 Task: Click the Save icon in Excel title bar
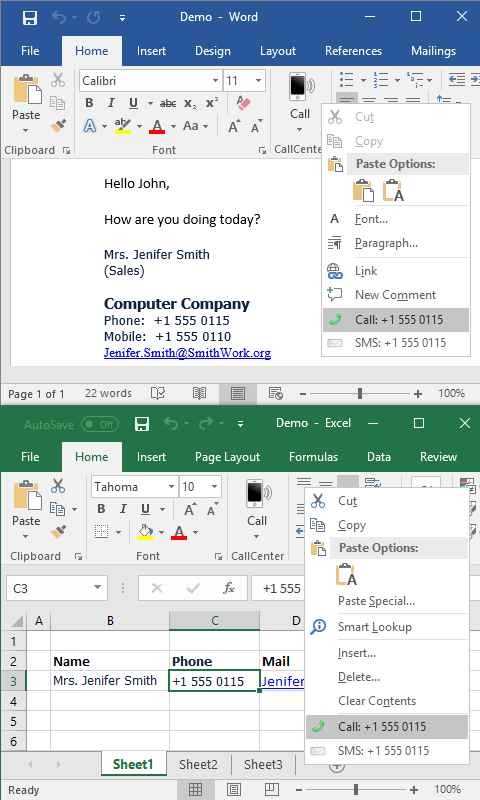pyautogui.click(x=142, y=424)
